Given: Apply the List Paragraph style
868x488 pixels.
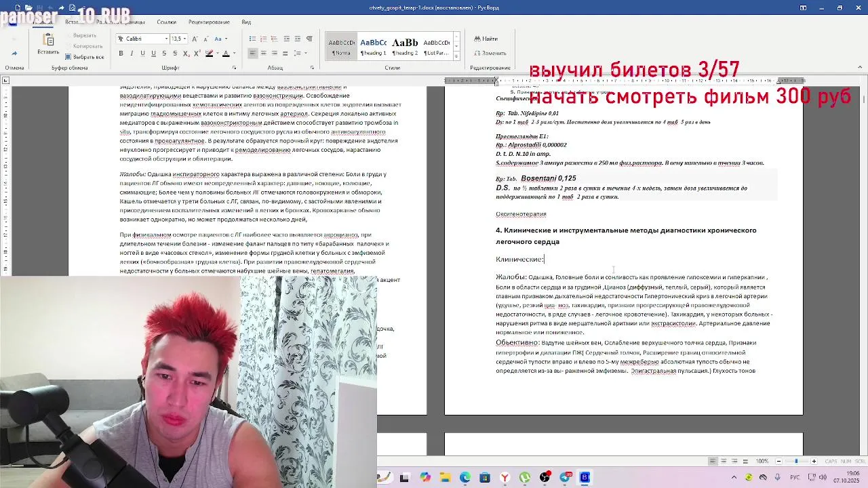Looking at the screenshot, I should click(x=436, y=47).
